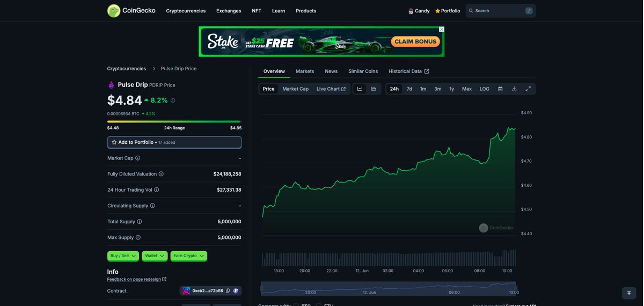
Task: Click the 24h Range progress bar
Action: click(174, 122)
